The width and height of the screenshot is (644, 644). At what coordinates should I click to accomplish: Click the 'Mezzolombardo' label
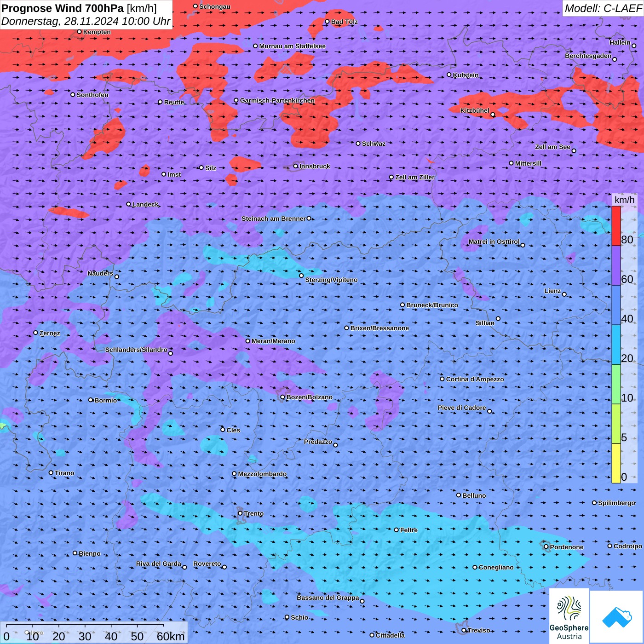pyautogui.click(x=262, y=474)
